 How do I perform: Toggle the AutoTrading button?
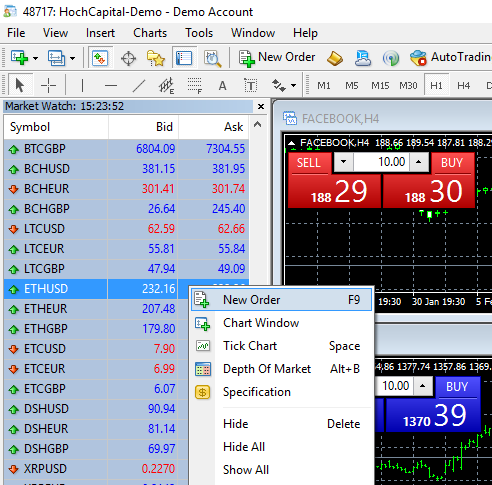pyautogui.click(x=450, y=58)
